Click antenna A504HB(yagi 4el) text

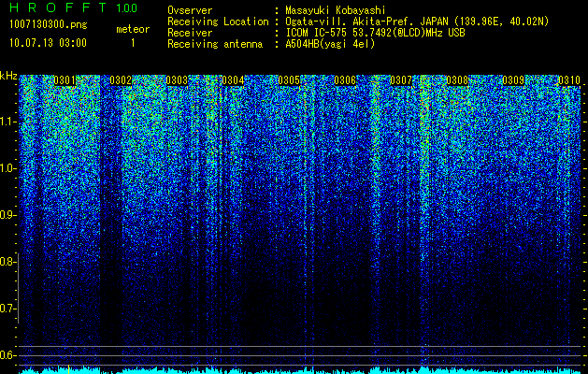click(x=330, y=44)
